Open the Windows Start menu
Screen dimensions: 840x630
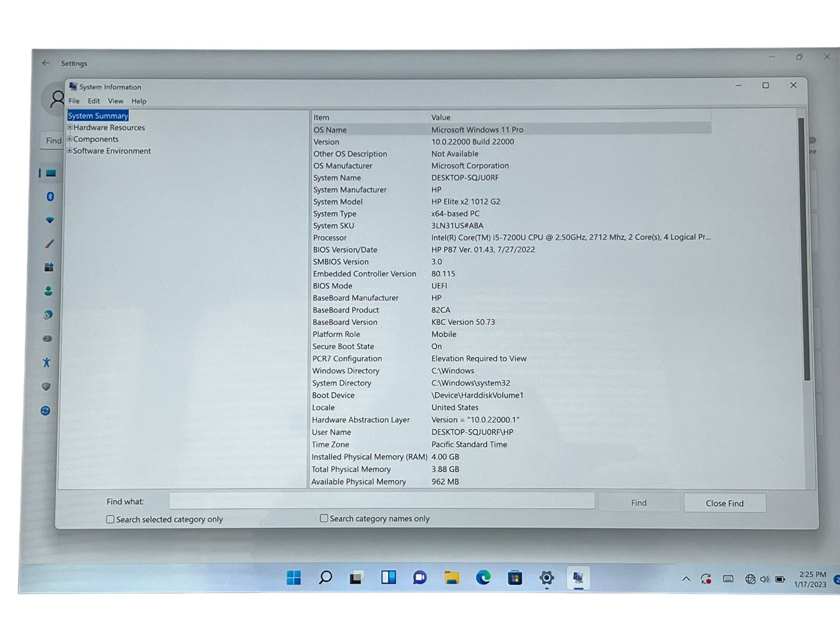pos(293,577)
